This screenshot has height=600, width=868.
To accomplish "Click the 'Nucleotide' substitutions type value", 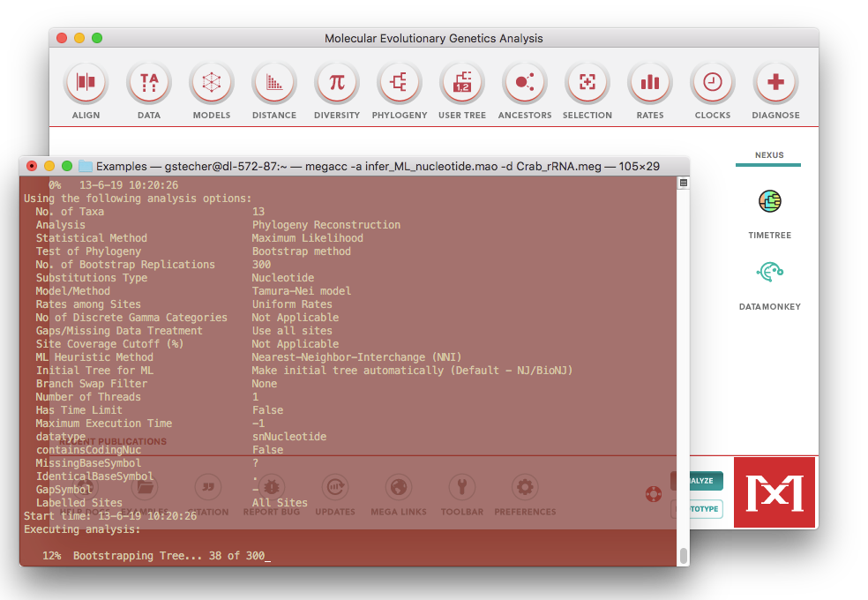I will pyautogui.click(x=283, y=278).
